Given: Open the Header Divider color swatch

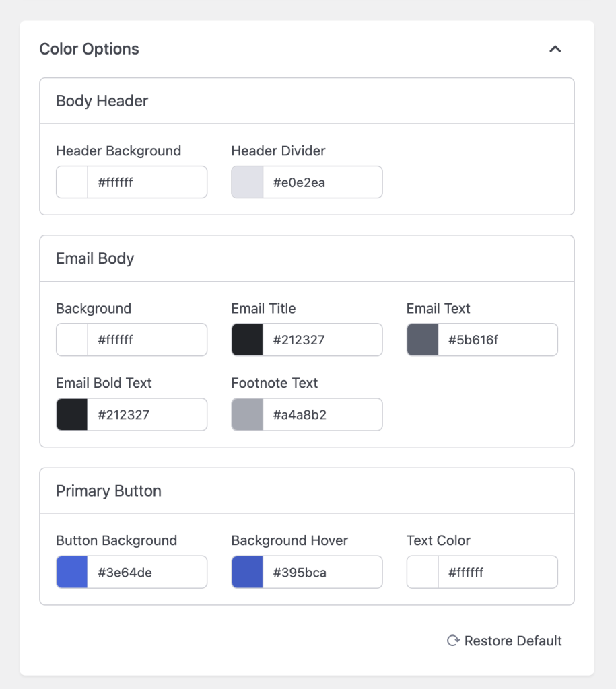Looking at the screenshot, I should 247,182.
